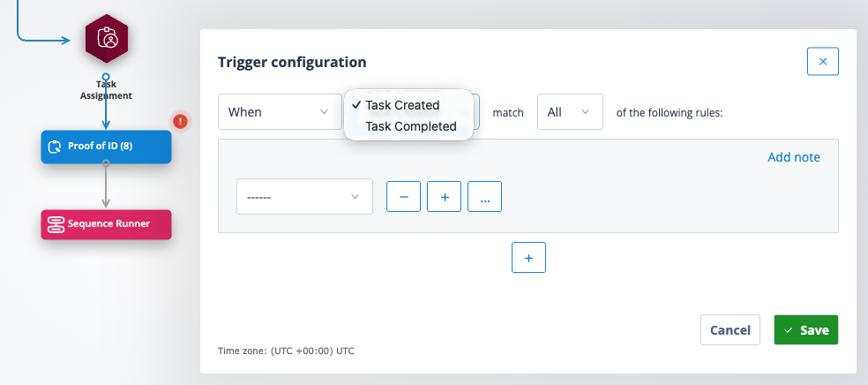The image size is (868, 385).
Task: Add a rule group with the bottom plus button
Action: click(x=528, y=258)
